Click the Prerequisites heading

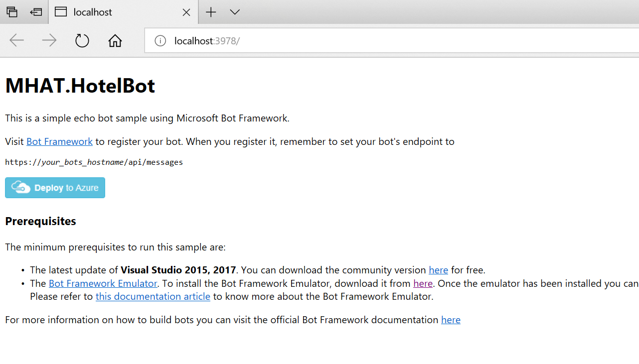pos(40,221)
